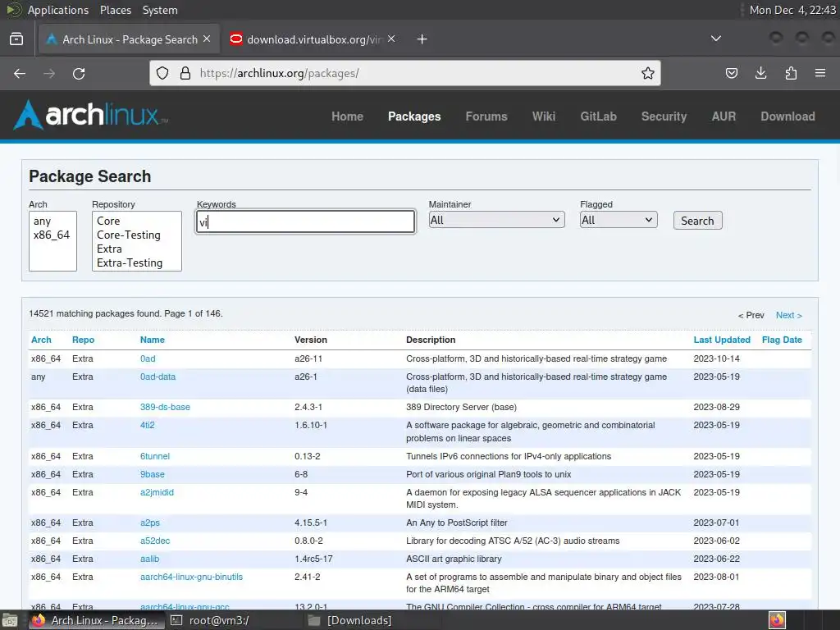Bookmark this page using the star icon
Screen dimensions: 840x630
click(x=648, y=73)
